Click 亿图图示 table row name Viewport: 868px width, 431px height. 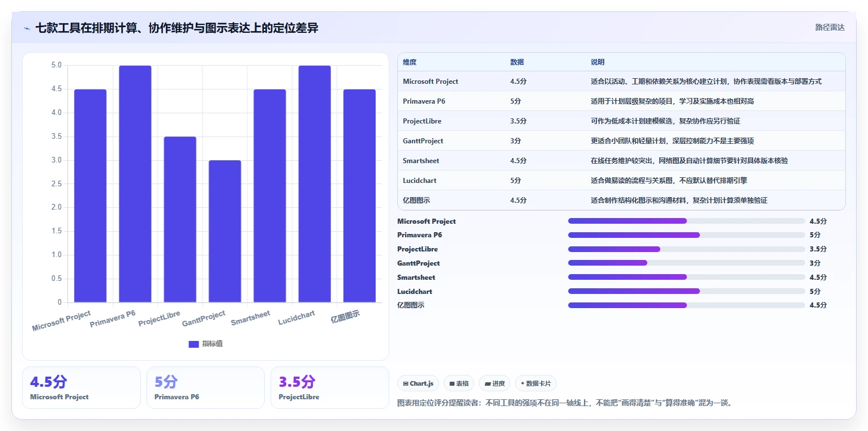[x=416, y=200]
